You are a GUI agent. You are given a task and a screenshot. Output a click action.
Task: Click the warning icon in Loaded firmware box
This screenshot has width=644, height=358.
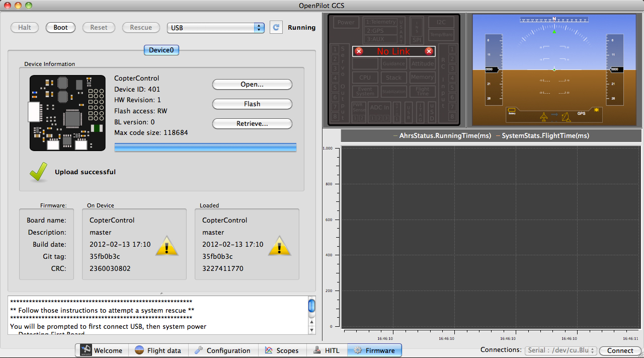pyautogui.click(x=279, y=246)
